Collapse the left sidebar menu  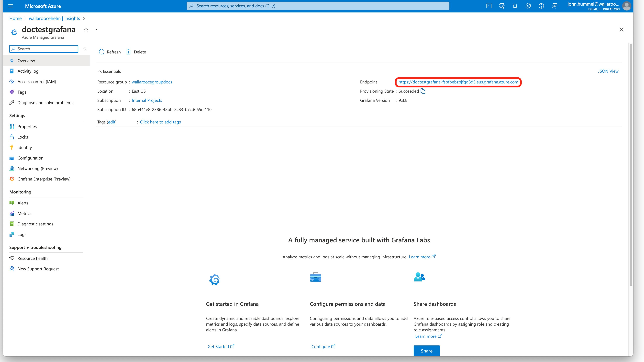coord(85,49)
